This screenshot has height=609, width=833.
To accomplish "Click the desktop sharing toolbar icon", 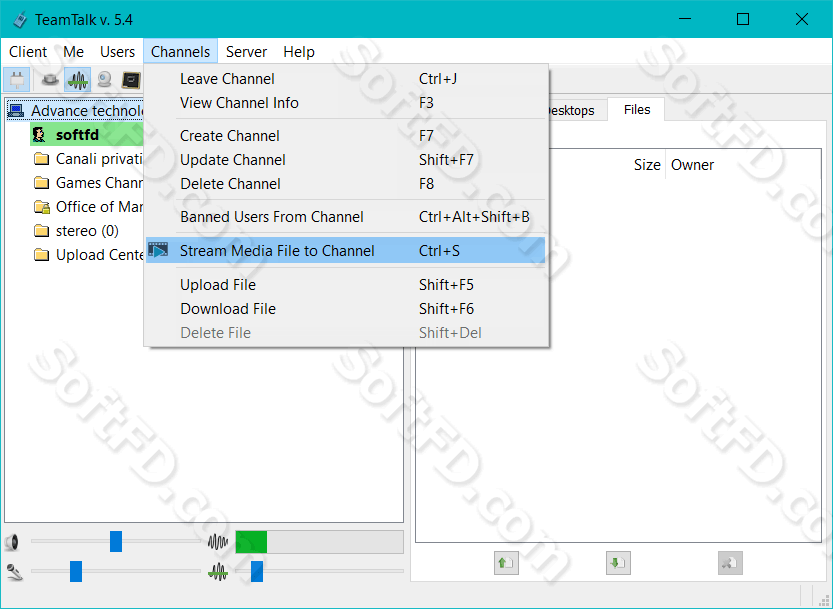I will [x=131, y=80].
